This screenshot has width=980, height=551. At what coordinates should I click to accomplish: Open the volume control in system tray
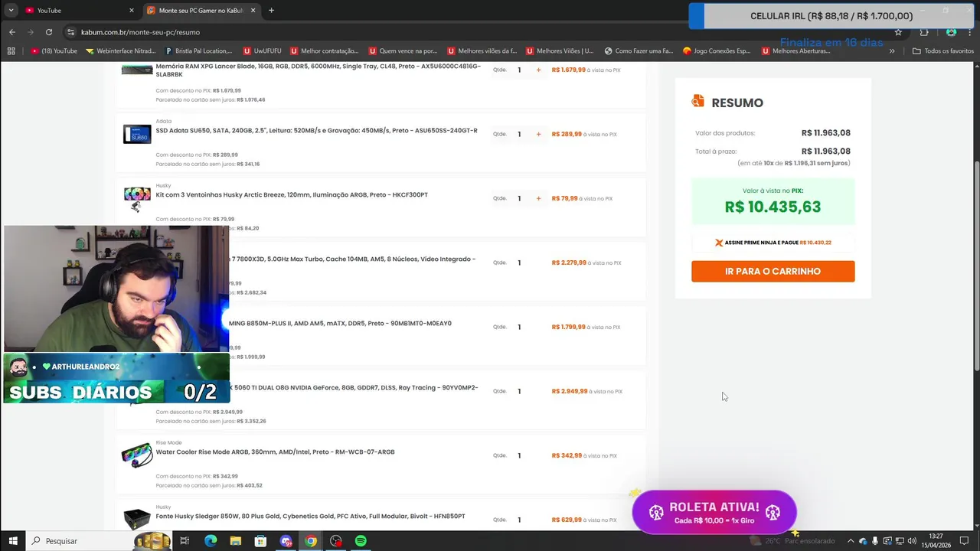pos(912,541)
